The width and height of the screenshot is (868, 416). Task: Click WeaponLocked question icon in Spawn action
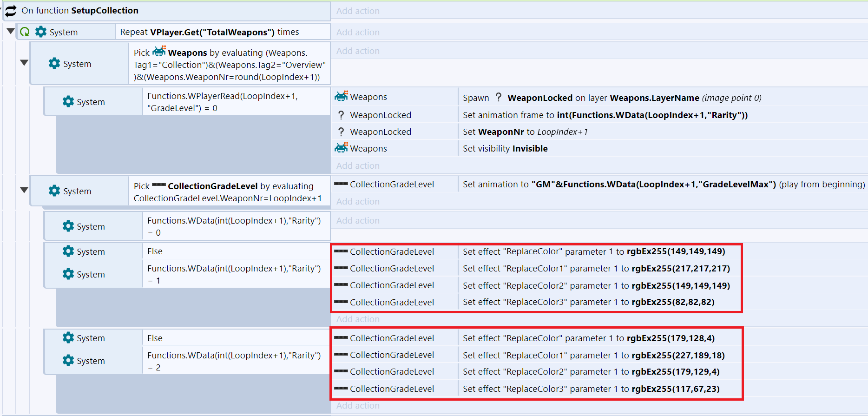pos(499,97)
